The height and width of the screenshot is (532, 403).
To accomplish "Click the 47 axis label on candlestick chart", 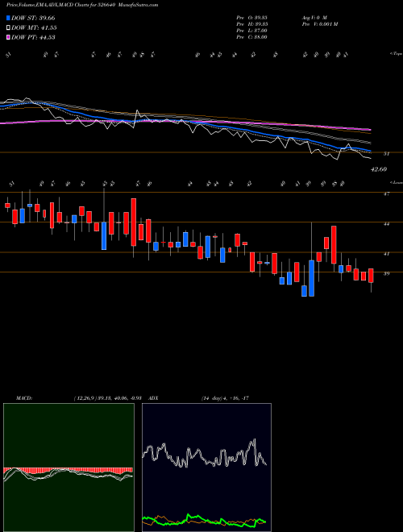I will click(x=386, y=193).
